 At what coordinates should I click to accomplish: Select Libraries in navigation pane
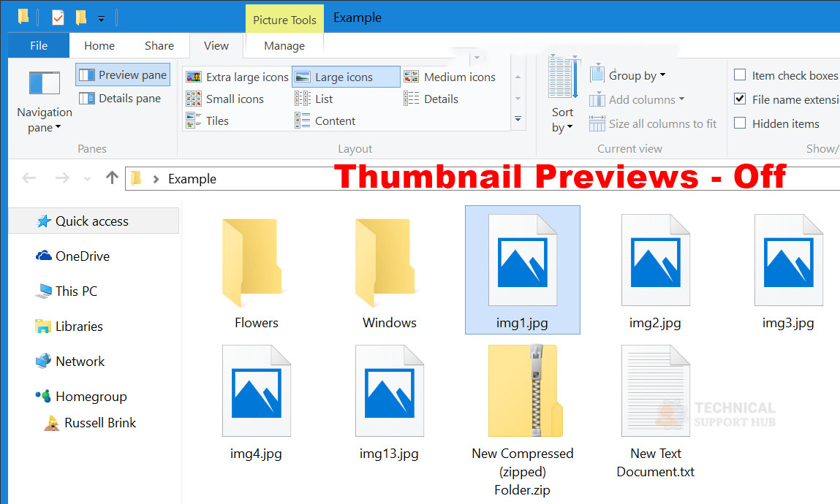pos(69,327)
